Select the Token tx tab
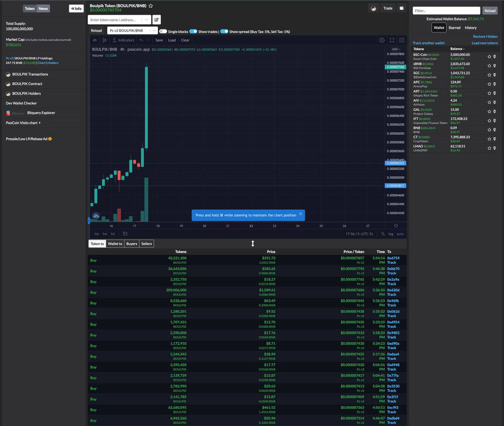Viewport: 504px width, 426px height. click(x=97, y=244)
